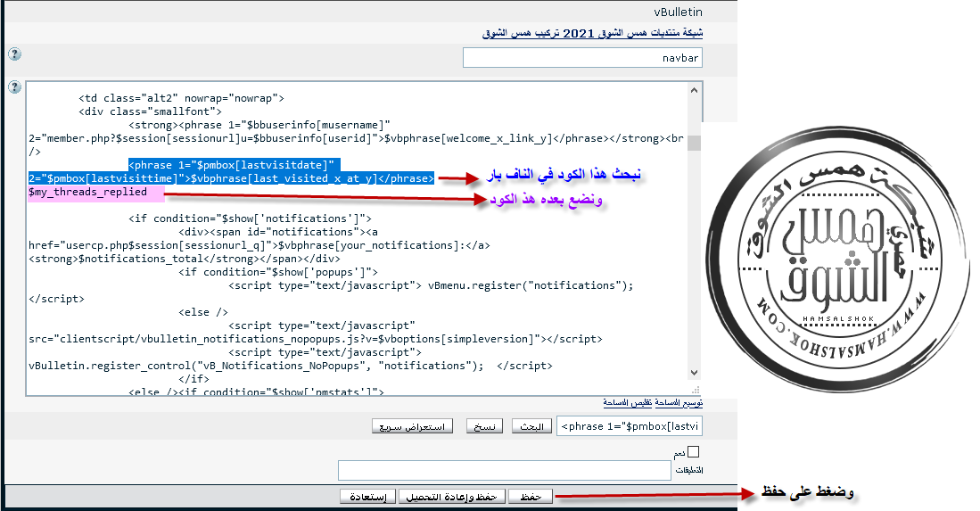The image size is (980, 511).
Task: Click the navbar template title field
Action: point(582,57)
